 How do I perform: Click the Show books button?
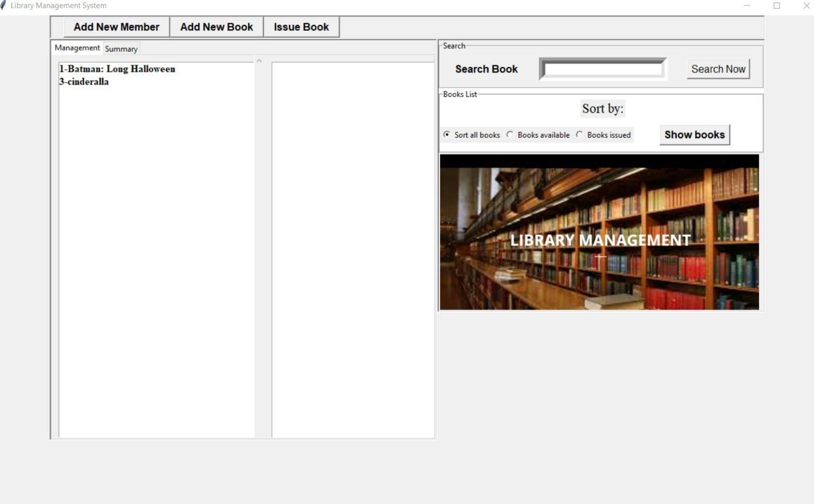tap(695, 135)
